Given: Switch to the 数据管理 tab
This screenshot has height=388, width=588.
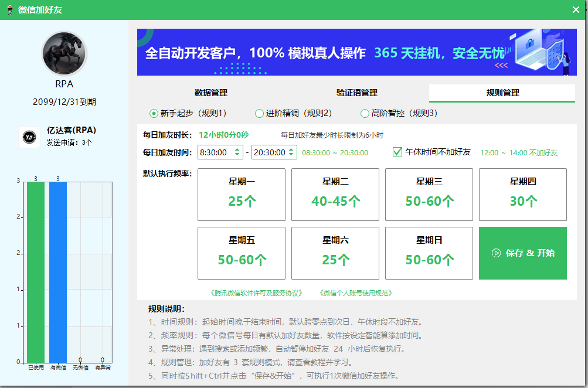Looking at the screenshot, I should [210, 93].
